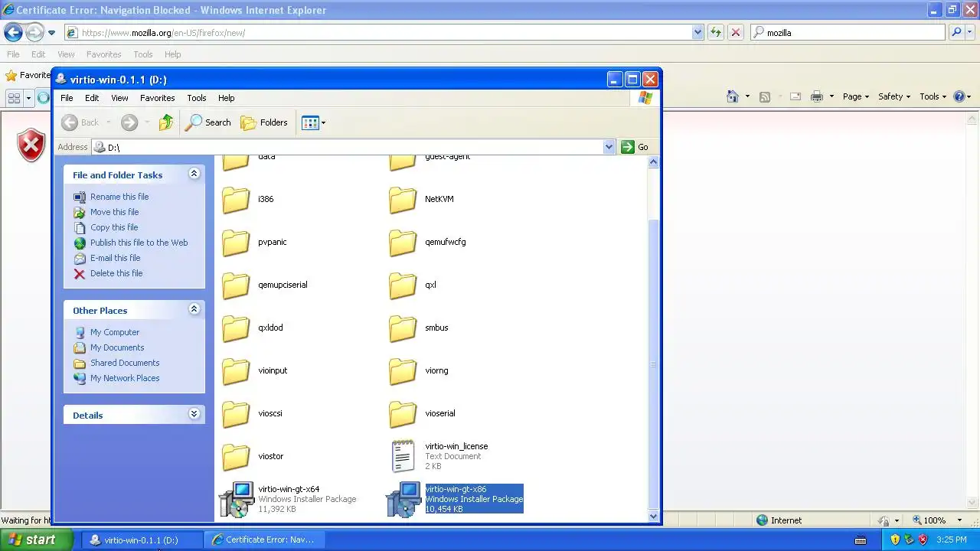The width and height of the screenshot is (980, 551).
Task: Open the Explorer Address bar dropdown
Action: (609, 147)
